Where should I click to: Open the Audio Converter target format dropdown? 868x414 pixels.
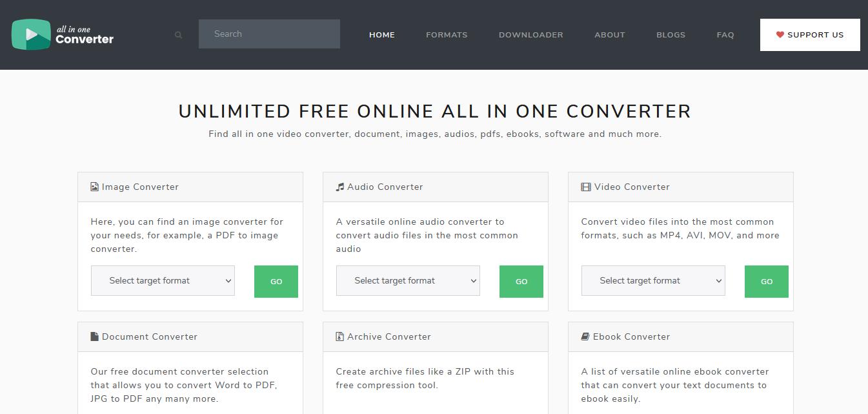[x=408, y=281]
